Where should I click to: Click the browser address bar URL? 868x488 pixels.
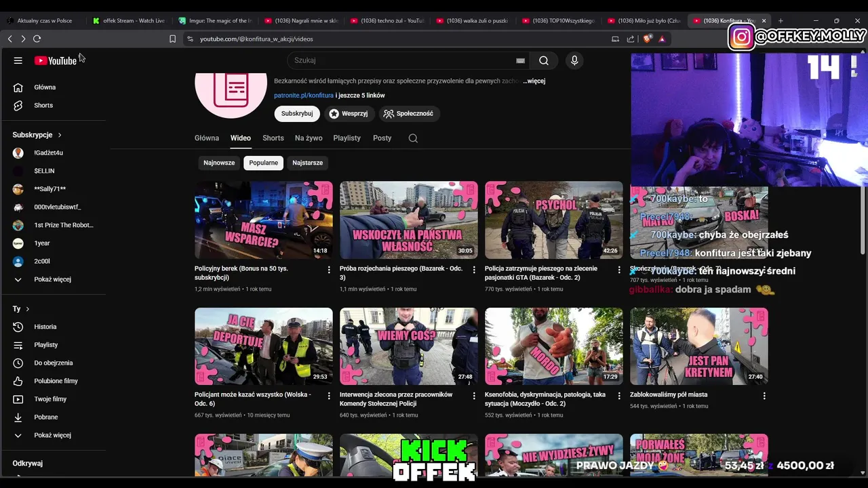point(256,39)
